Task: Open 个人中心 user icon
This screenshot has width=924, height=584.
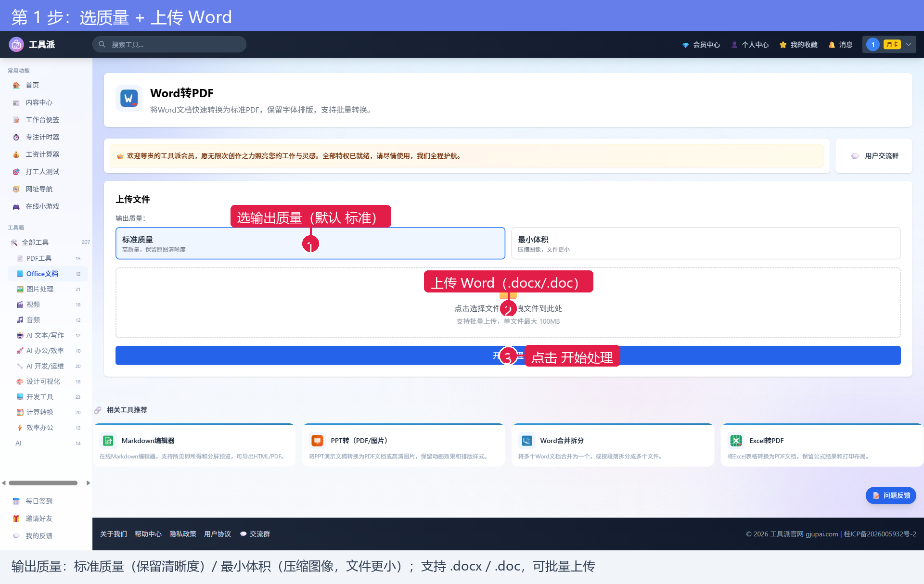Action: [x=734, y=45]
